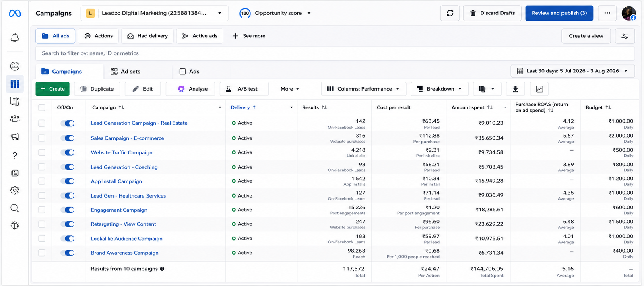Open the audiences people icon in the sidebar
Screen dimensions: 644x286
point(14,119)
